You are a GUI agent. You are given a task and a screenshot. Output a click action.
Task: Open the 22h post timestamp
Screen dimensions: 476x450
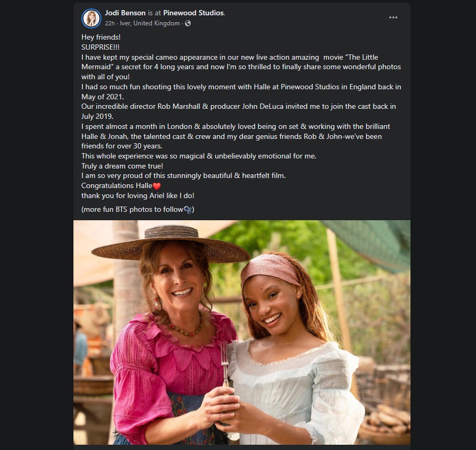109,24
